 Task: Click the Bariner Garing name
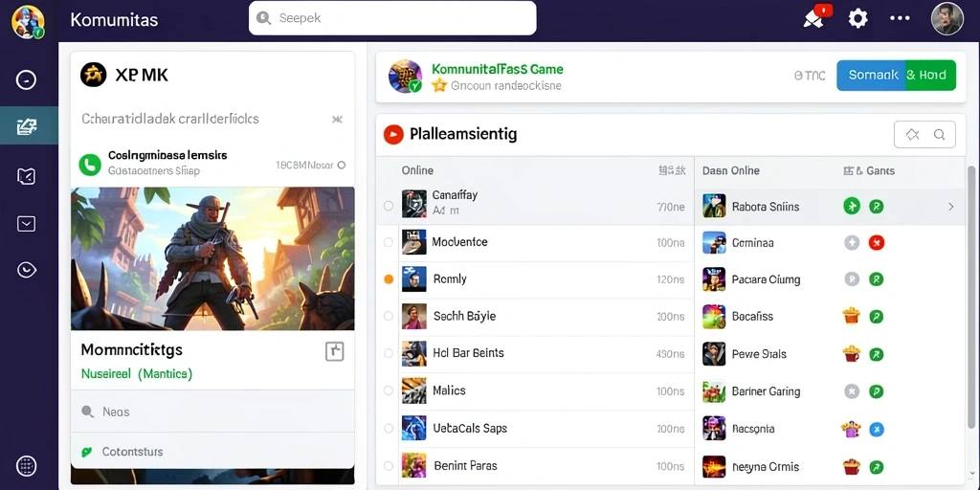click(766, 391)
